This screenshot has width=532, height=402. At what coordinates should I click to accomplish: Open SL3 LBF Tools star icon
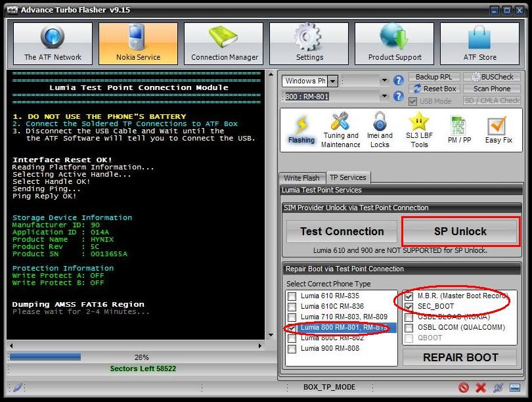[419, 130]
